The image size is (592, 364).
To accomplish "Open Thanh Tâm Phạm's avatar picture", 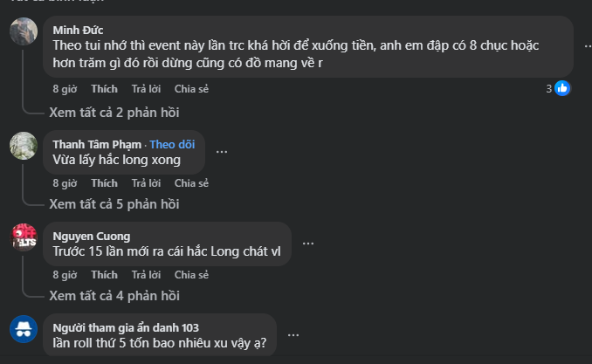I will click(x=23, y=146).
